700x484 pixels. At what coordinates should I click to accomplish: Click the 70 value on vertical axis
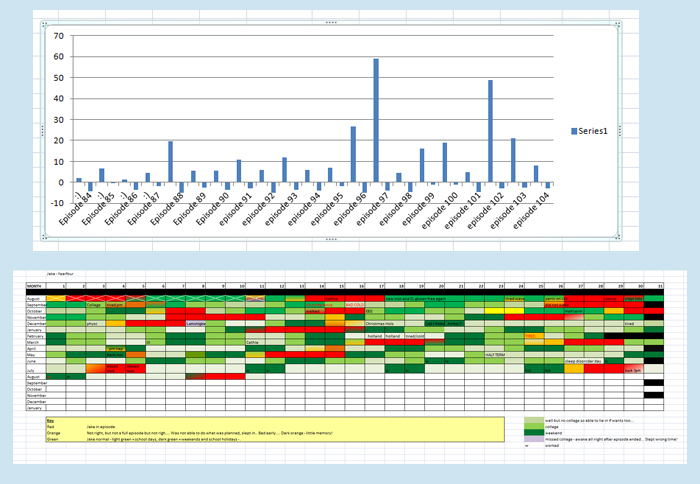(x=58, y=36)
